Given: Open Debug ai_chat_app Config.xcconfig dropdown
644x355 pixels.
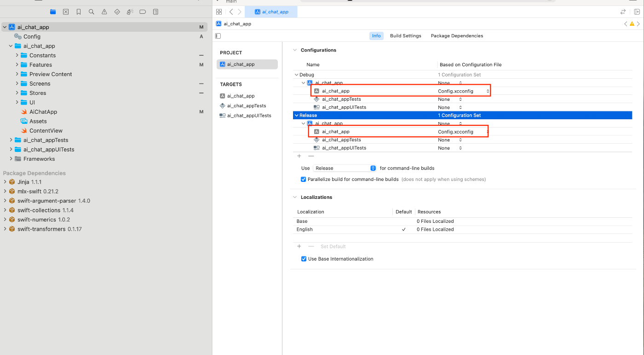Looking at the screenshot, I should 464,91.
